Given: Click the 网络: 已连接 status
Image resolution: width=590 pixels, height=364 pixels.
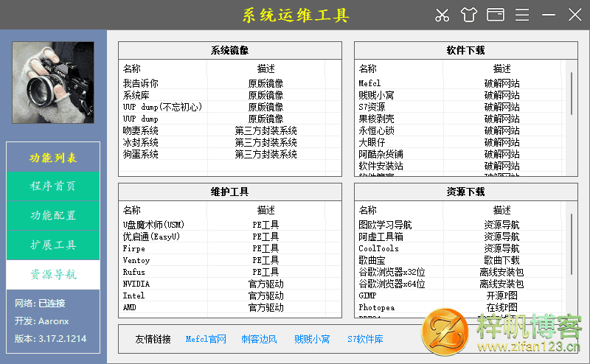Looking at the screenshot, I should coord(40,303).
